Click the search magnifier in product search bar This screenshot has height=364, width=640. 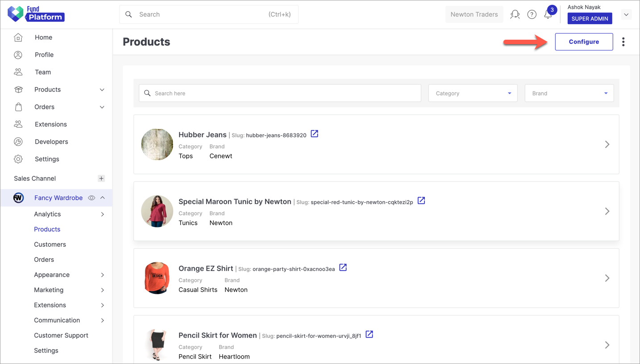147,93
